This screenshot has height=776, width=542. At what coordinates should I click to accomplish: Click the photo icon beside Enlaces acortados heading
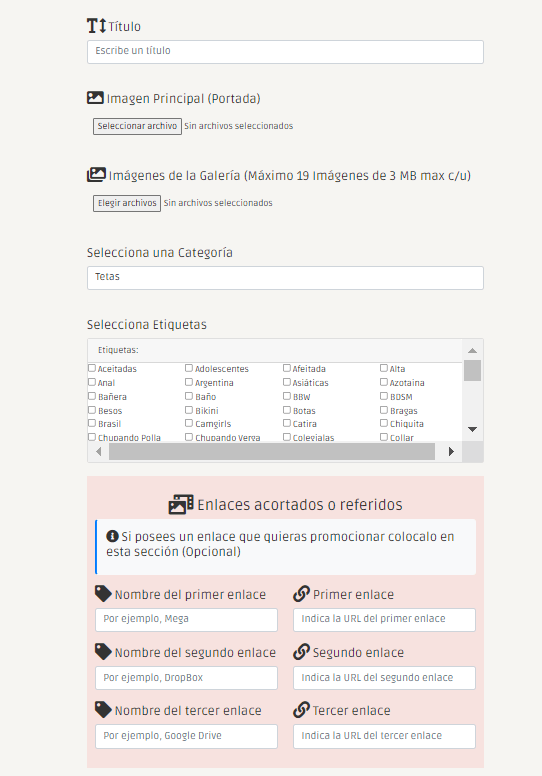(x=181, y=504)
